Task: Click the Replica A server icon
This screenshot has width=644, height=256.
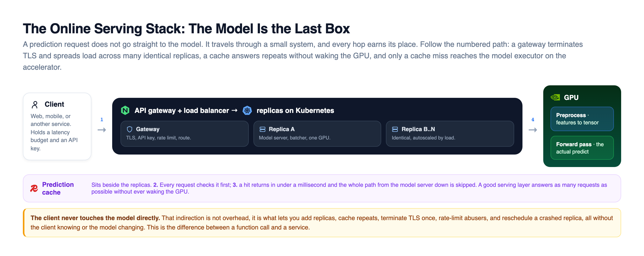Action: coord(263,129)
